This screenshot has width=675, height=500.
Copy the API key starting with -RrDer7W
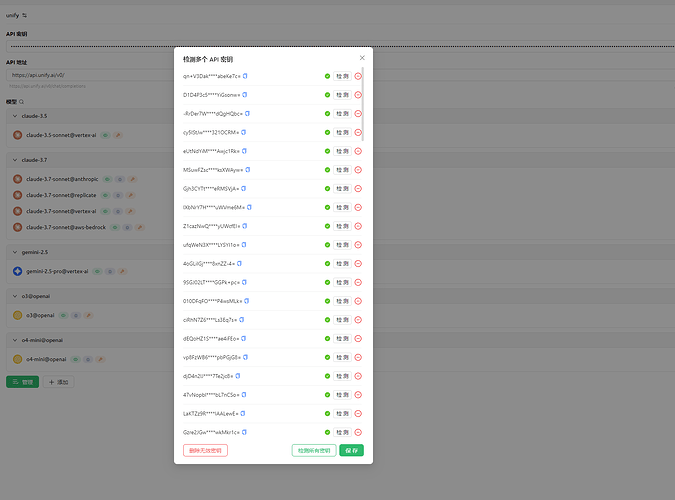coord(247,114)
